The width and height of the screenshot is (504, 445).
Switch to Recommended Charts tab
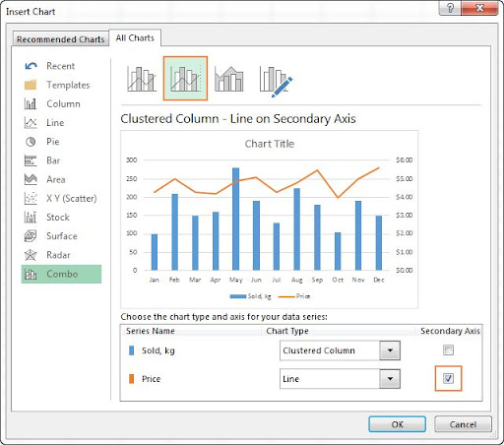[61, 39]
